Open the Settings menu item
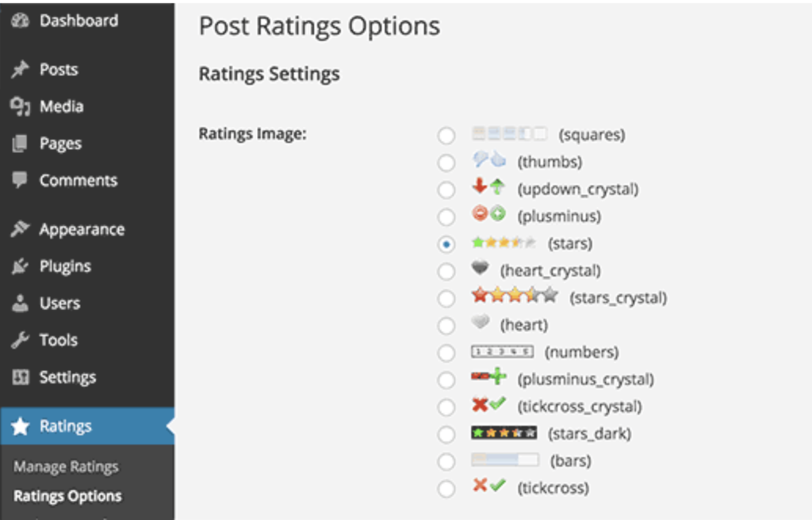Viewport: 812px width, 520px height. 67,377
